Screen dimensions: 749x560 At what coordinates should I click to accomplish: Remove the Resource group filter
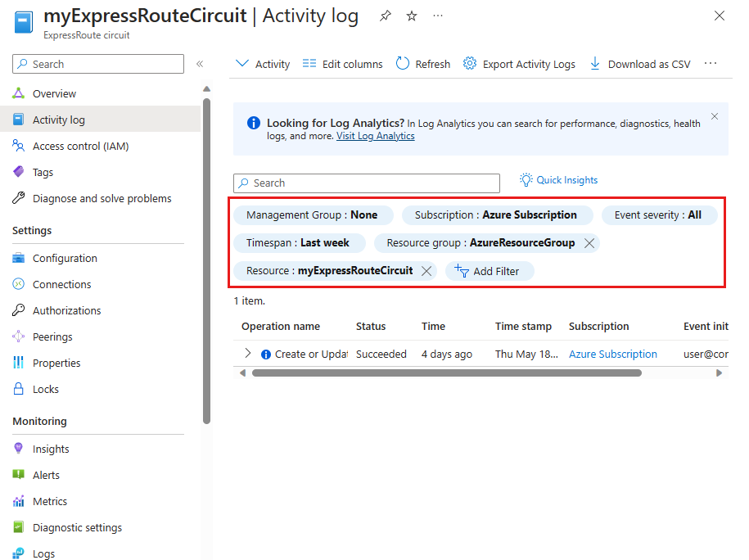(589, 243)
